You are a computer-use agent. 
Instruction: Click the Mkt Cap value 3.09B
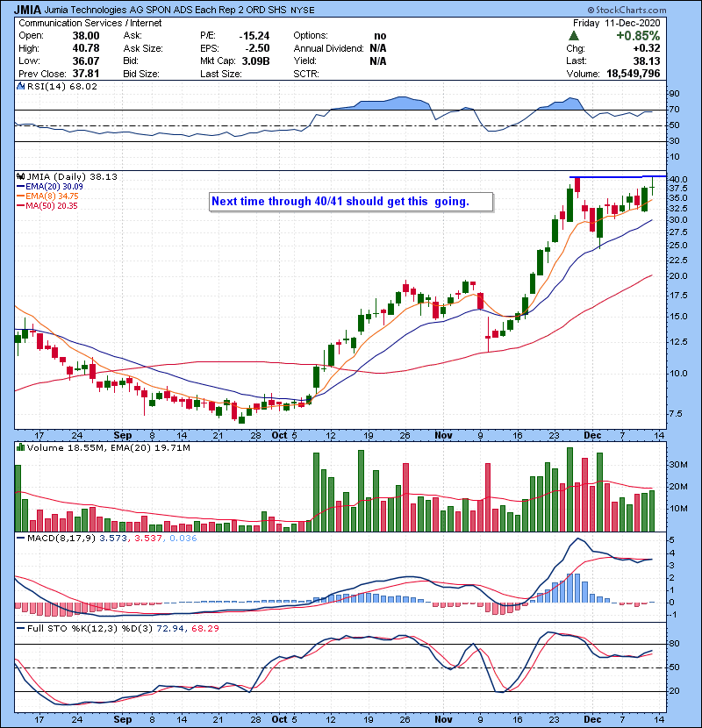[x=256, y=61]
